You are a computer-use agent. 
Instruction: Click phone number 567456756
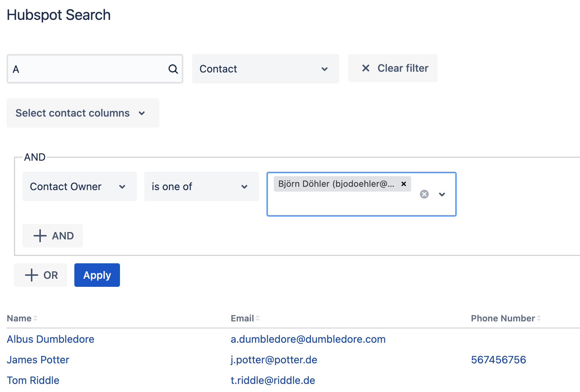pyautogui.click(x=498, y=360)
